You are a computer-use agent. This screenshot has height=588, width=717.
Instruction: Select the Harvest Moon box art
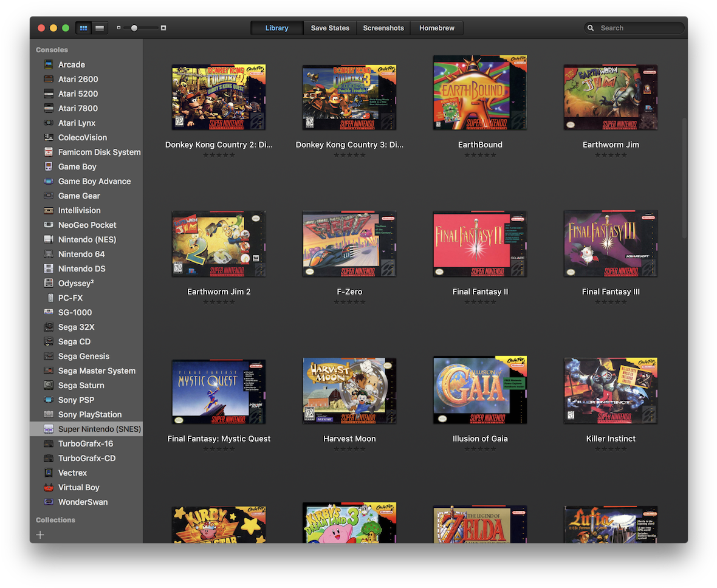(x=349, y=391)
